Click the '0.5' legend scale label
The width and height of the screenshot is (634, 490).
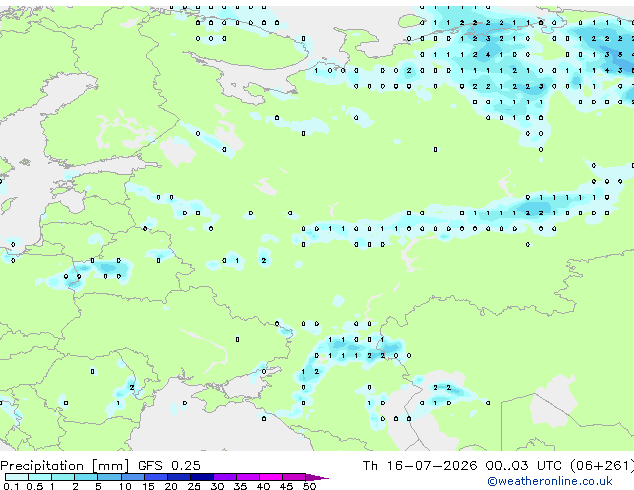click(x=34, y=486)
